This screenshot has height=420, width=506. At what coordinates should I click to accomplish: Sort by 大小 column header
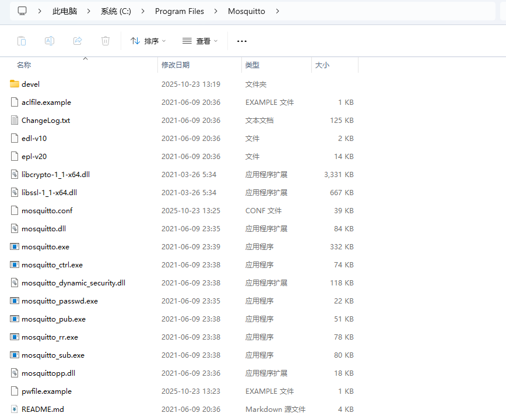coord(322,65)
